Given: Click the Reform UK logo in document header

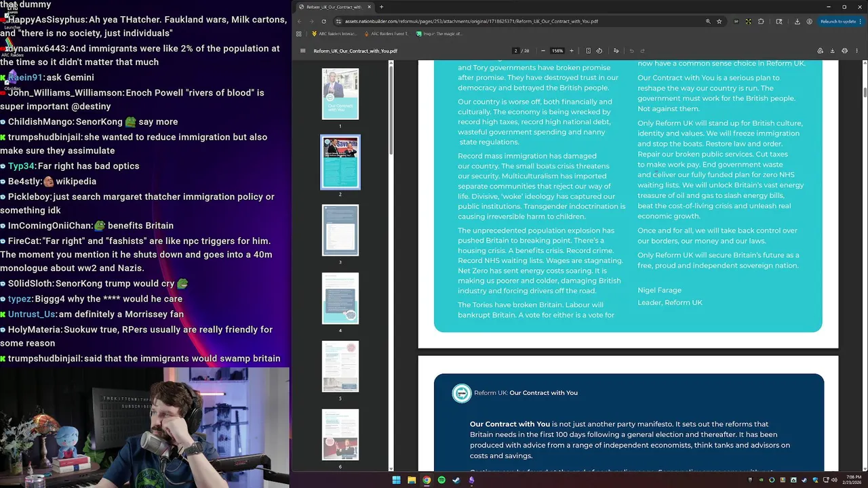Looking at the screenshot, I should coord(462,393).
